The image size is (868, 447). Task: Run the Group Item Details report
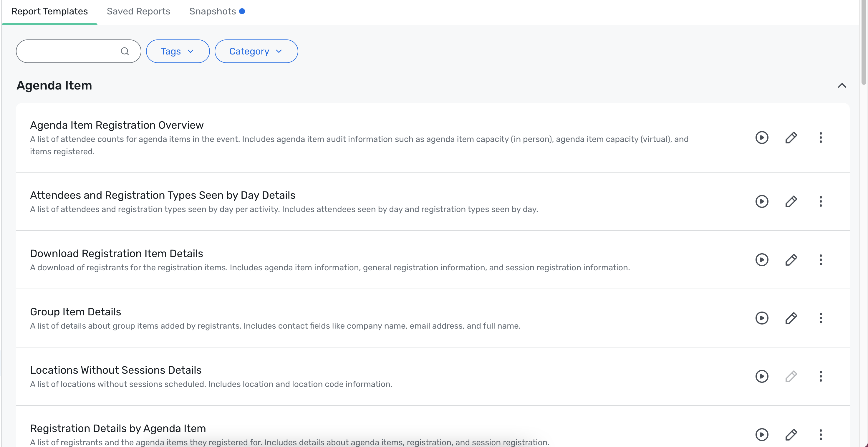point(761,318)
